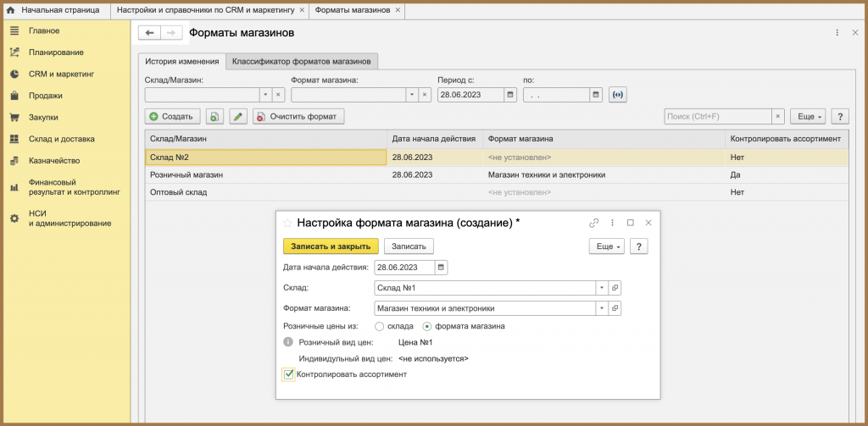Open the list's Еще menu
Screen dimensions: 868x426
[x=808, y=117]
